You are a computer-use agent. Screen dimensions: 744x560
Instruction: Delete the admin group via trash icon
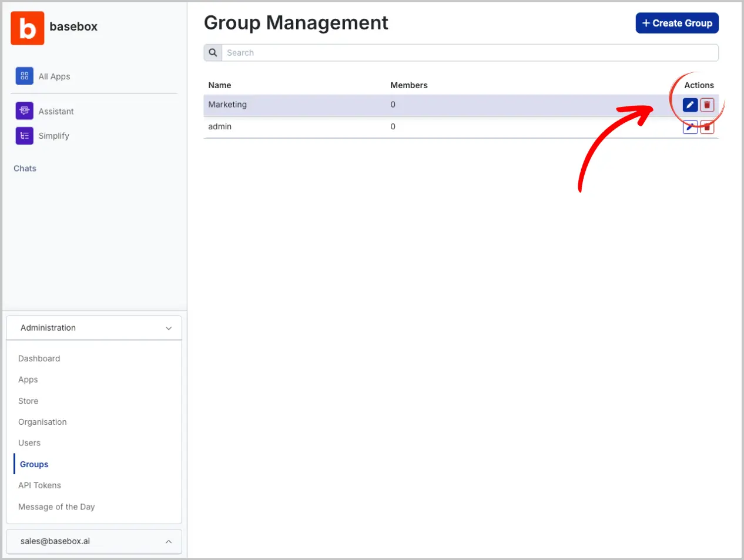tap(707, 127)
